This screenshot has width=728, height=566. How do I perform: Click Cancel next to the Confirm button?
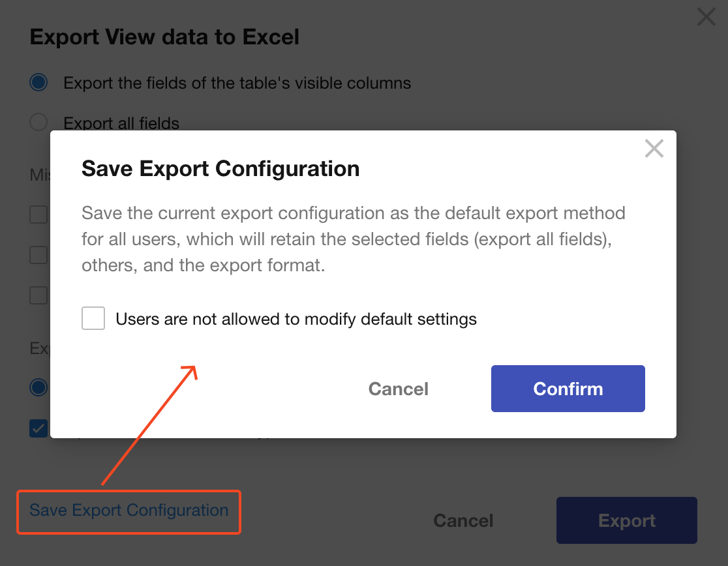point(398,389)
